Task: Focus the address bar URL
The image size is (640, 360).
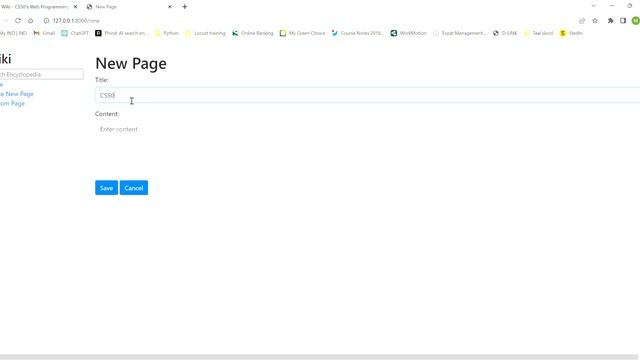Action: [76, 20]
